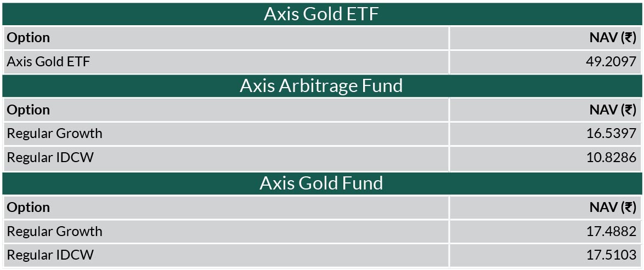
Task: Select the Axis Arbitrage Fund header
Action: [321, 86]
